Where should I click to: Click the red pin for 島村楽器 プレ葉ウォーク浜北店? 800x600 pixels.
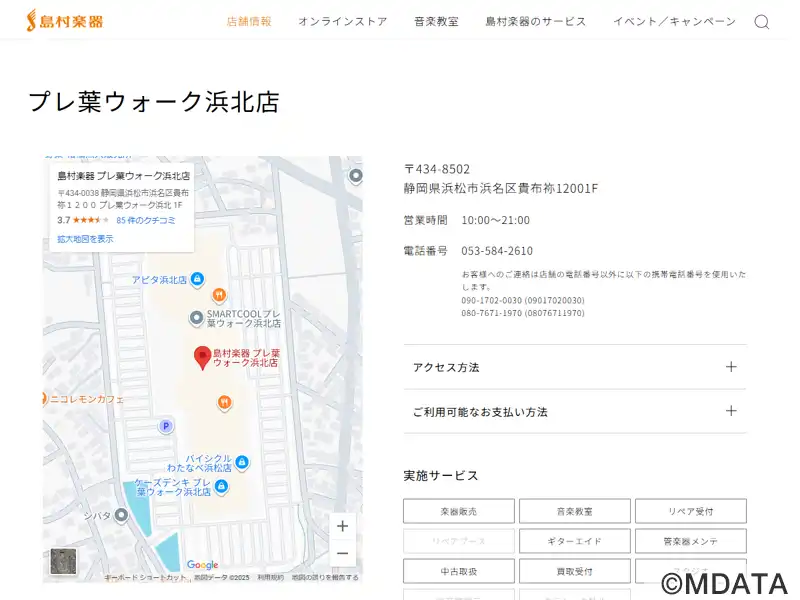[202, 357]
